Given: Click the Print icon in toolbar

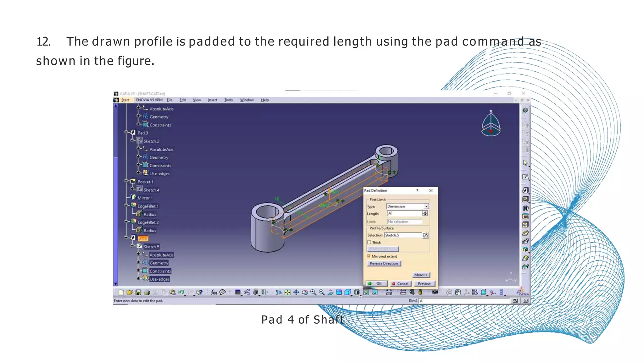Looking at the screenshot, I should [x=147, y=293].
